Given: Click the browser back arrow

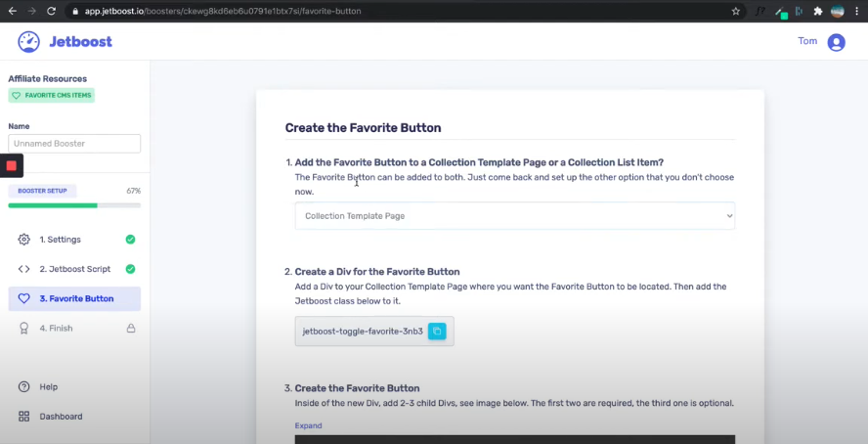Looking at the screenshot, I should point(12,11).
